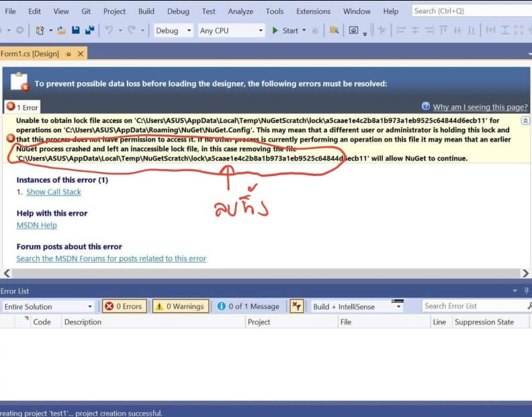The width and height of the screenshot is (532, 417).
Task: Pin the Error List panel
Action: click(526, 291)
